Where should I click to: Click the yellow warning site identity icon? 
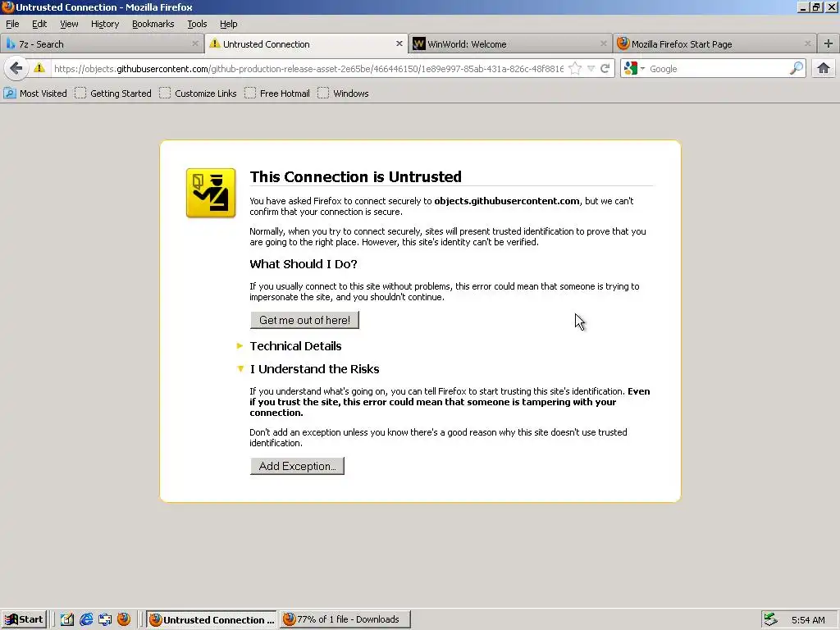click(39, 68)
